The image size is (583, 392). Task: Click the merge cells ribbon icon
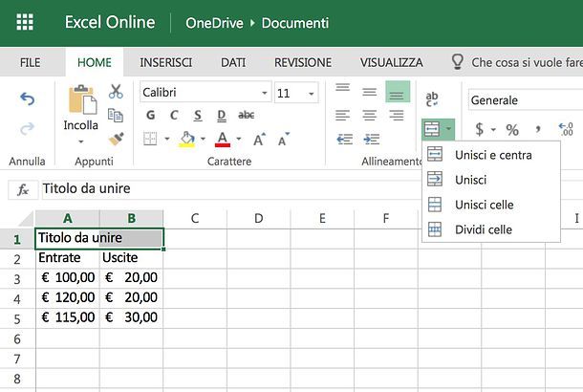(x=432, y=129)
